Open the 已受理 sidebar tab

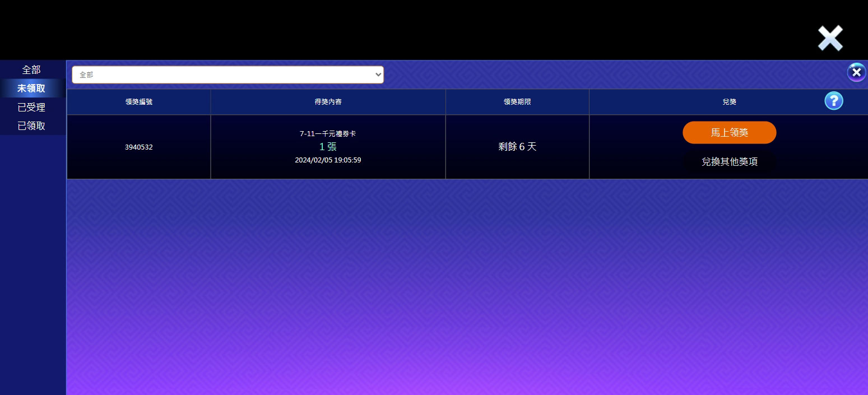click(31, 107)
